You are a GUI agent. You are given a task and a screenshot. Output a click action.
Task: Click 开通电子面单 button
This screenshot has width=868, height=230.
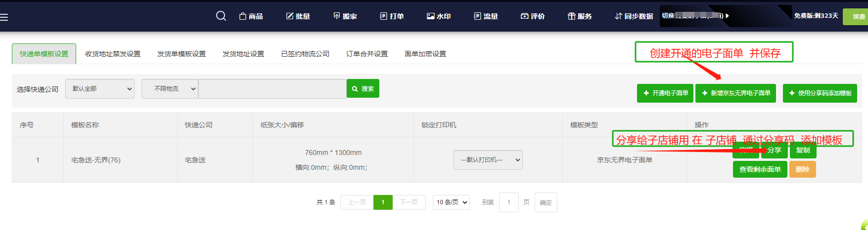coord(665,93)
